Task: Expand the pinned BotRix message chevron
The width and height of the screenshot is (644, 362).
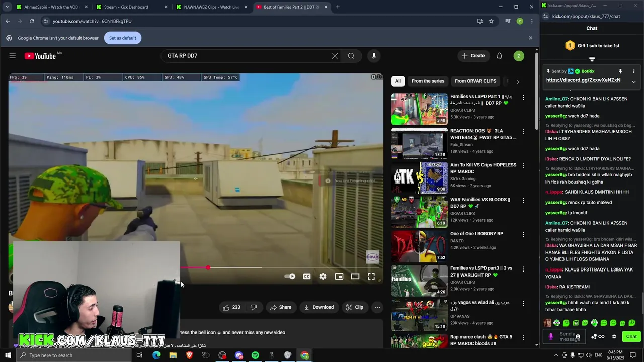Action: point(634,81)
